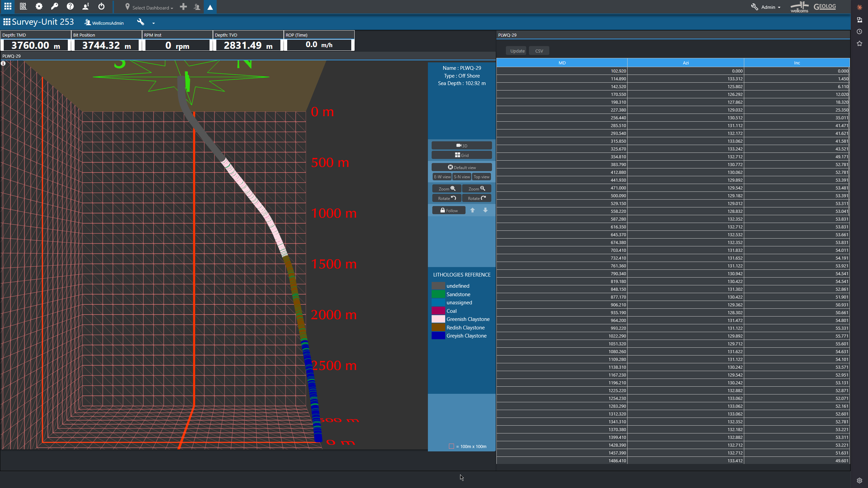Click the plus icon to add dashboard
The height and width of the screenshot is (488, 868).
(183, 7)
